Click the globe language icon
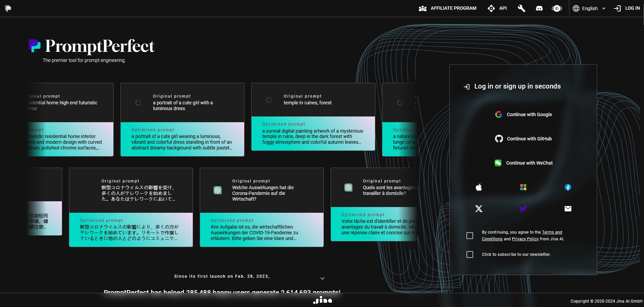 [x=576, y=8]
